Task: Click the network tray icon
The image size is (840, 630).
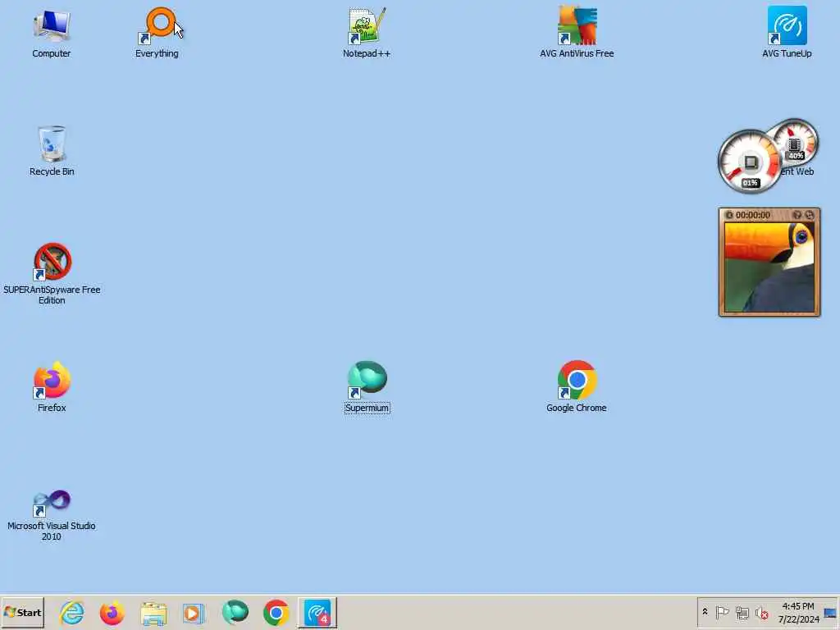Action: 742,612
